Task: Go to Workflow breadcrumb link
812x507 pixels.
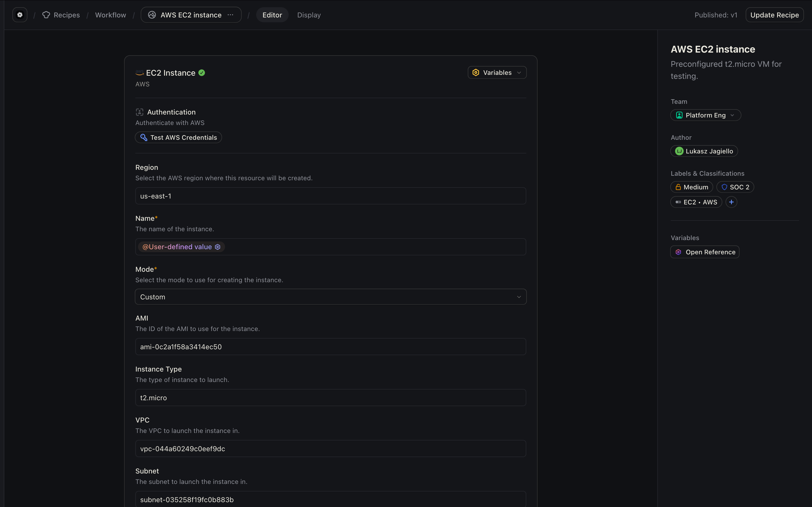Action: 110,15
